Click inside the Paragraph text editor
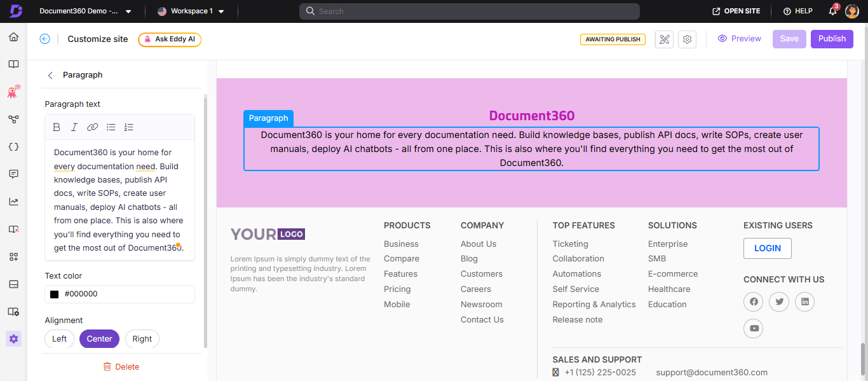 (119, 200)
